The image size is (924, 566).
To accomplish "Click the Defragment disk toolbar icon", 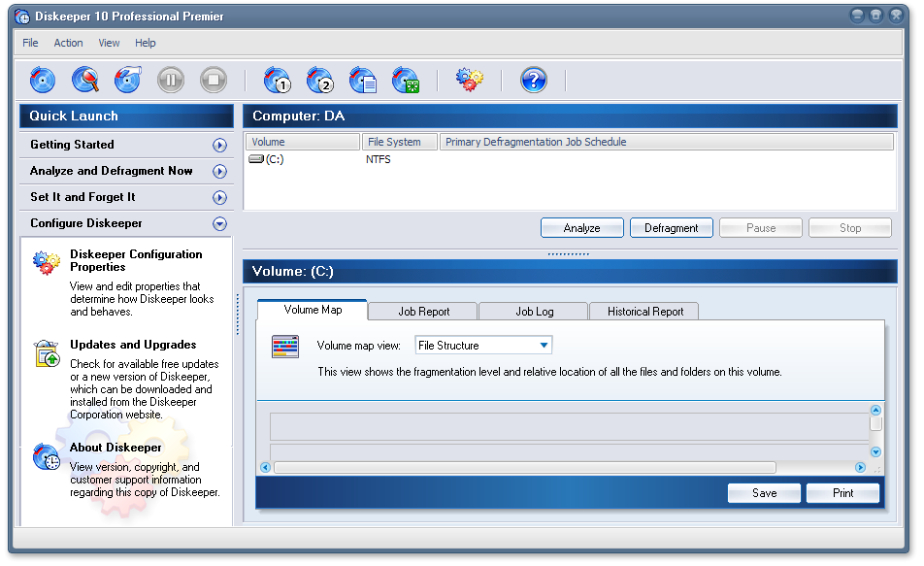I will pyautogui.click(x=128, y=80).
